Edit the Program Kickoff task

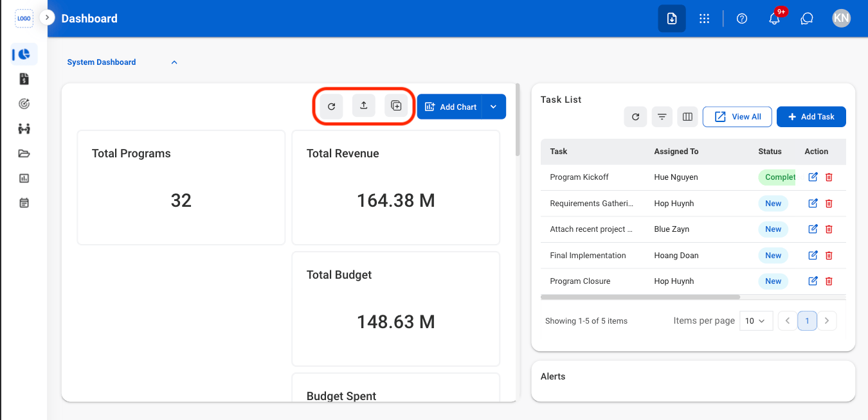tap(813, 177)
